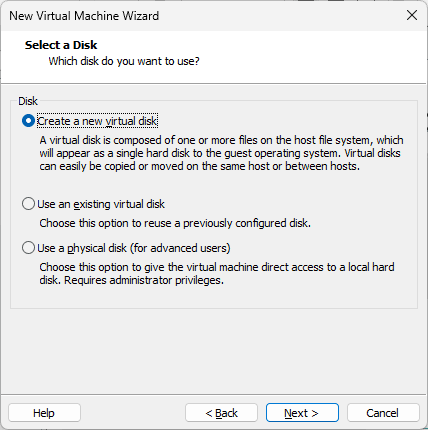Click the 'Use a physical disk (for advanced users)' label
This screenshot has width=428, height=430.
(x=134, y=248)
